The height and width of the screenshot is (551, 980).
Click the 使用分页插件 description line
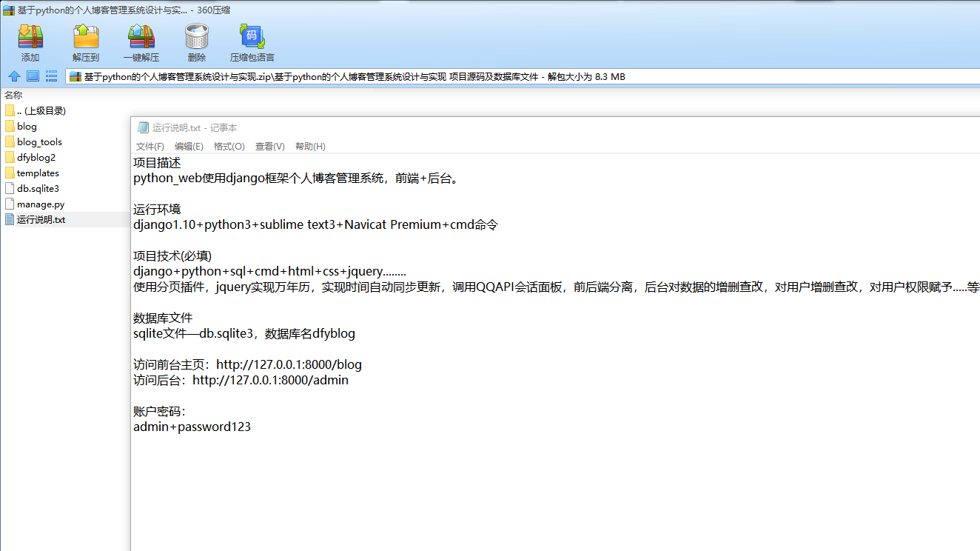point(556,287)
